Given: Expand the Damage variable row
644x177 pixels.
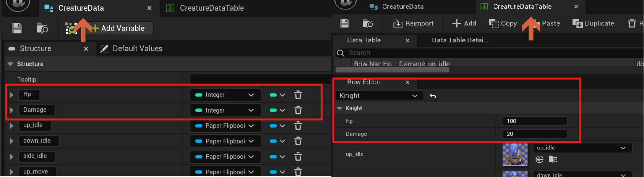Looking at the screenshot, I should [11, 110].
